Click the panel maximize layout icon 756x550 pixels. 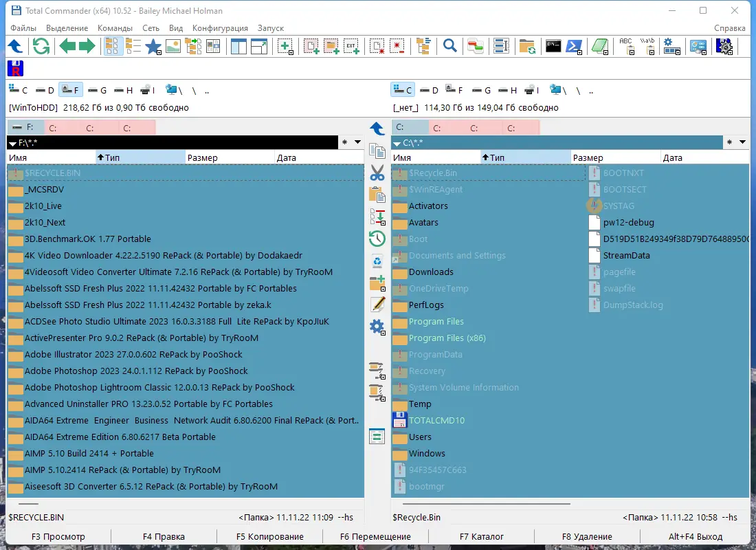click(259, 47)
